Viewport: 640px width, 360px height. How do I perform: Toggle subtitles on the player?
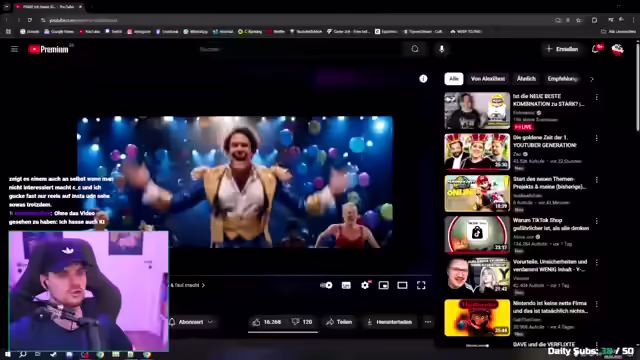346,285
